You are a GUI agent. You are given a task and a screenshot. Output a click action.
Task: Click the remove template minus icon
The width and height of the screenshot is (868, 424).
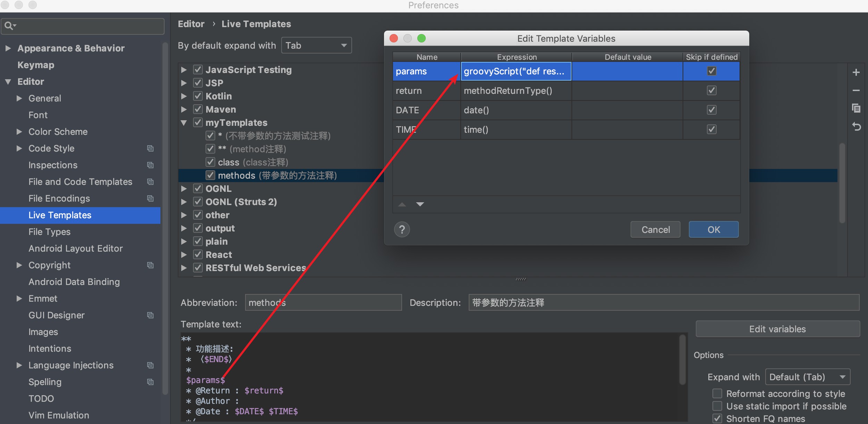point(856,90)
